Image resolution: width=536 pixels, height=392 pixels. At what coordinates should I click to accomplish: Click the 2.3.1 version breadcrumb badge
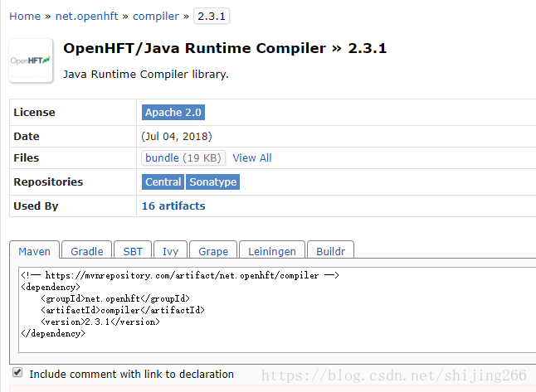click(212, 16)
